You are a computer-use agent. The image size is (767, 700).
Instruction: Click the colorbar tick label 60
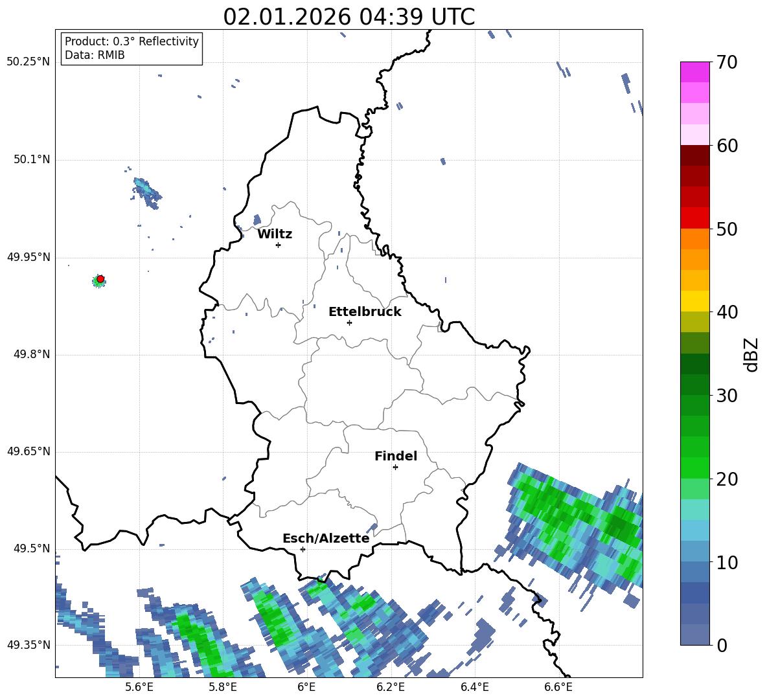click(727, 146)
